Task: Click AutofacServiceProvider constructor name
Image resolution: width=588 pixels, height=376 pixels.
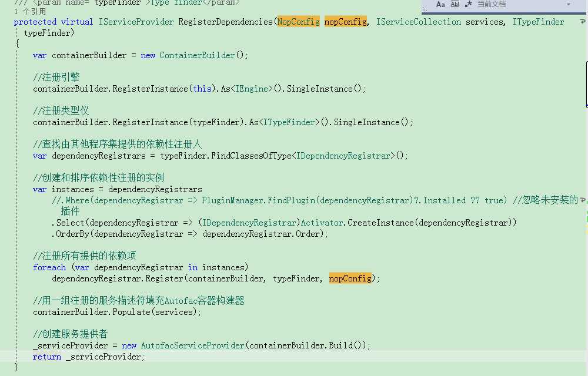Action: coord(192,345)
